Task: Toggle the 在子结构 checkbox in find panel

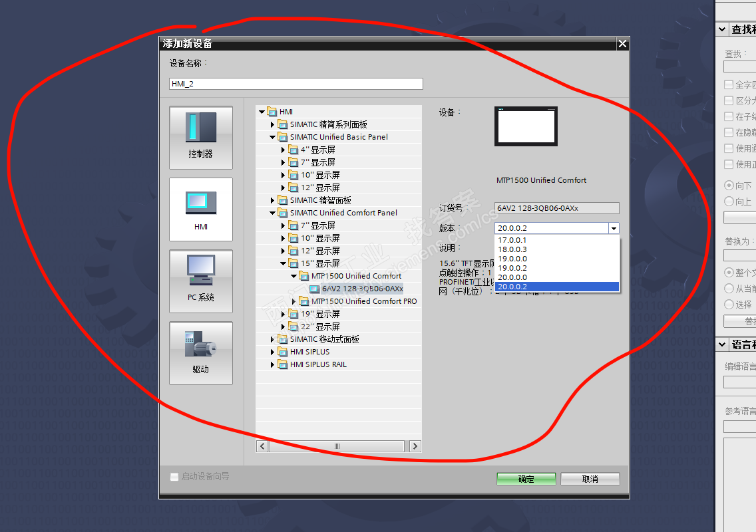Action: coord(729,116)
